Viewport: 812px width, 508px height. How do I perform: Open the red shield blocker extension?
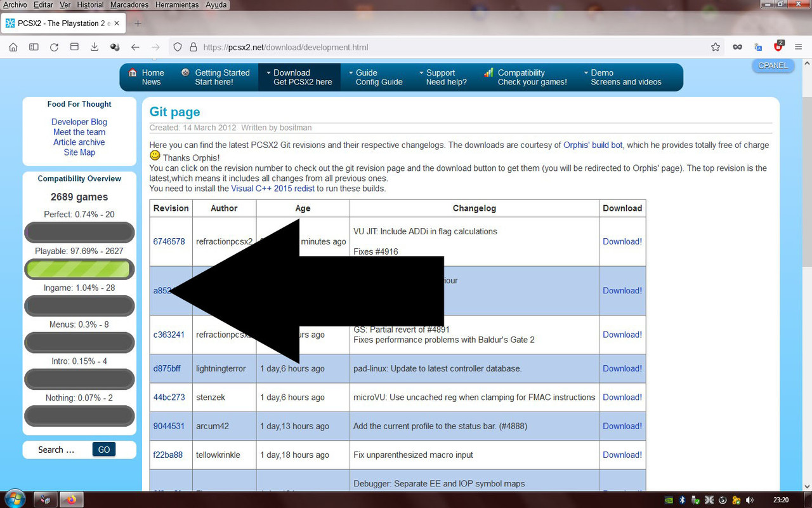(x=779, y=46)
